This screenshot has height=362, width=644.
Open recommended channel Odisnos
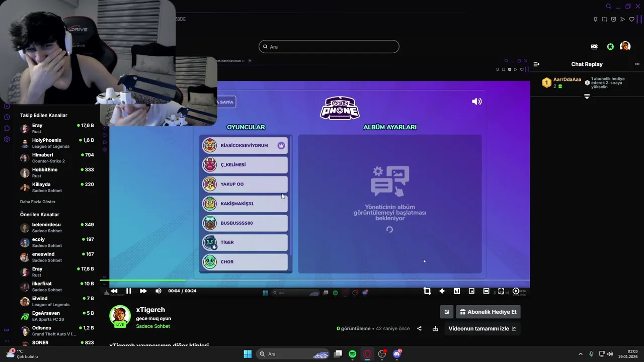tap(57, 330)
